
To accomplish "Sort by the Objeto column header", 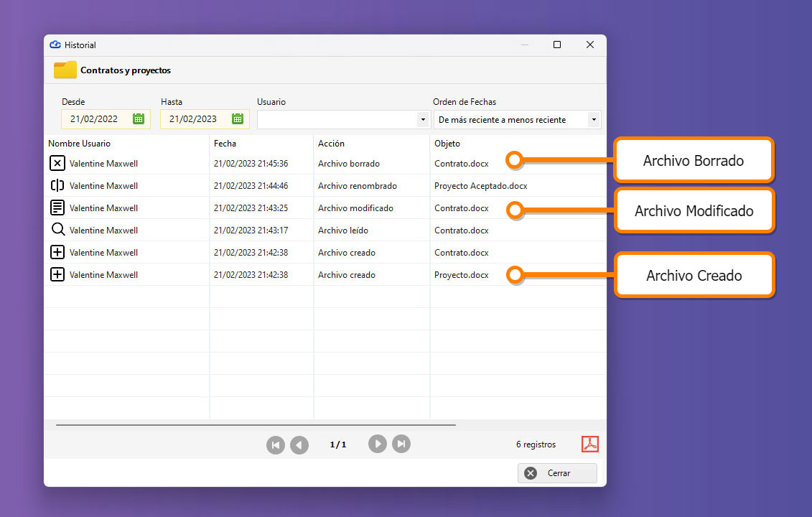I will (x=447, y=144).
